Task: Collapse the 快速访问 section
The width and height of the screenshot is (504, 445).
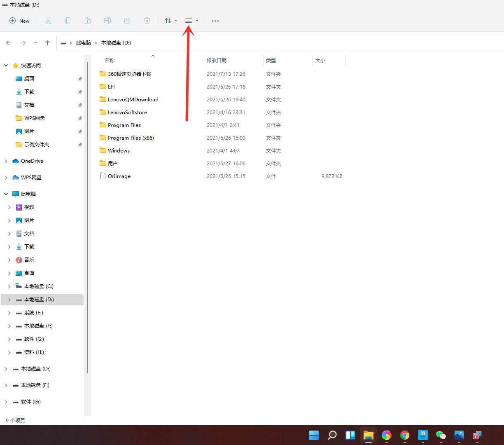Action: tap(6, 65)
